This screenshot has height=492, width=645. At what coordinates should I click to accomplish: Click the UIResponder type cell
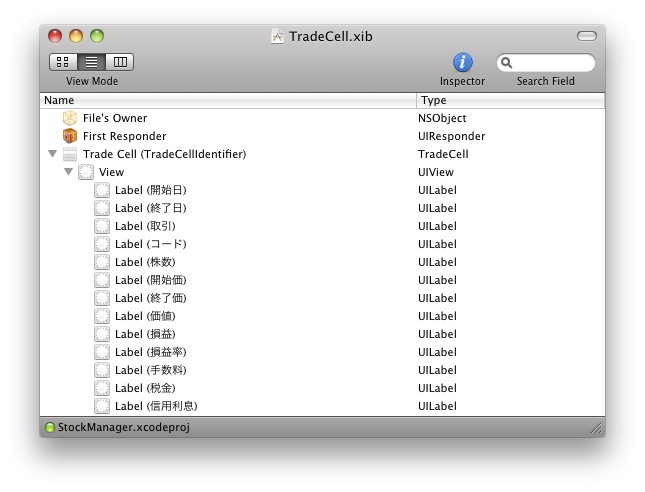coord(452,136)
